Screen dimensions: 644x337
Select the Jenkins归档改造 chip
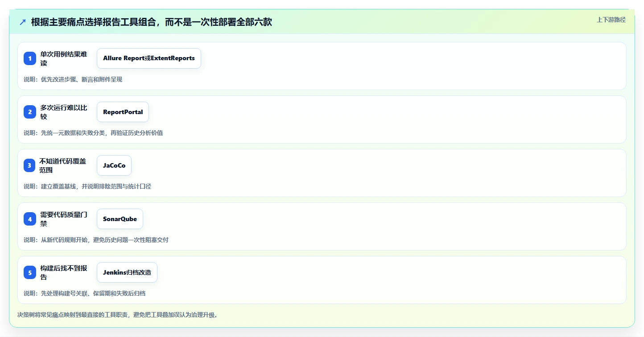(127, 272)
